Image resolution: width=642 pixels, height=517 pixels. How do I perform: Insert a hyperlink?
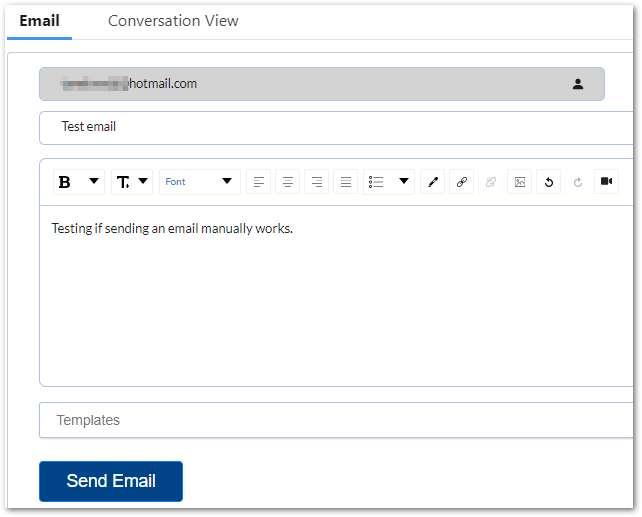tap(462, 182)
